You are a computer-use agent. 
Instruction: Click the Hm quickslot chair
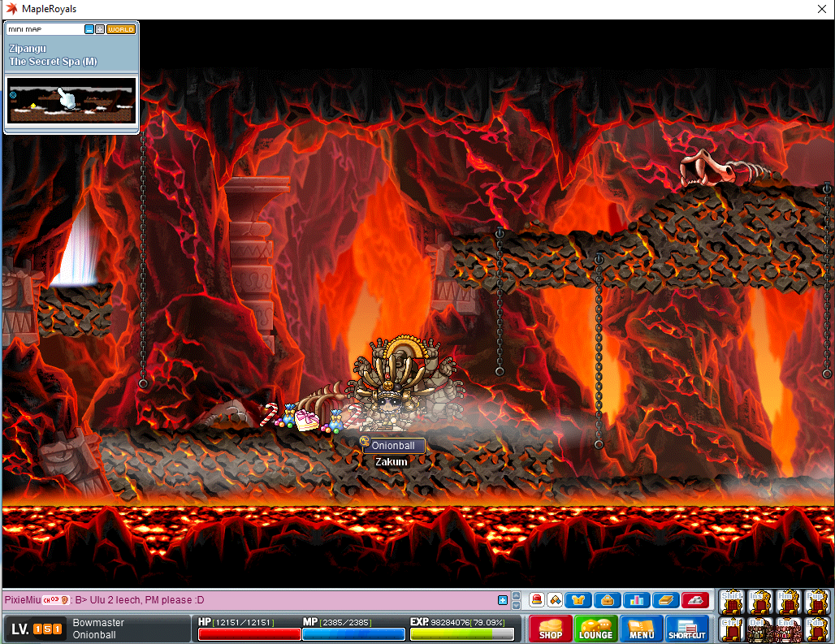[x=788, y=602]
